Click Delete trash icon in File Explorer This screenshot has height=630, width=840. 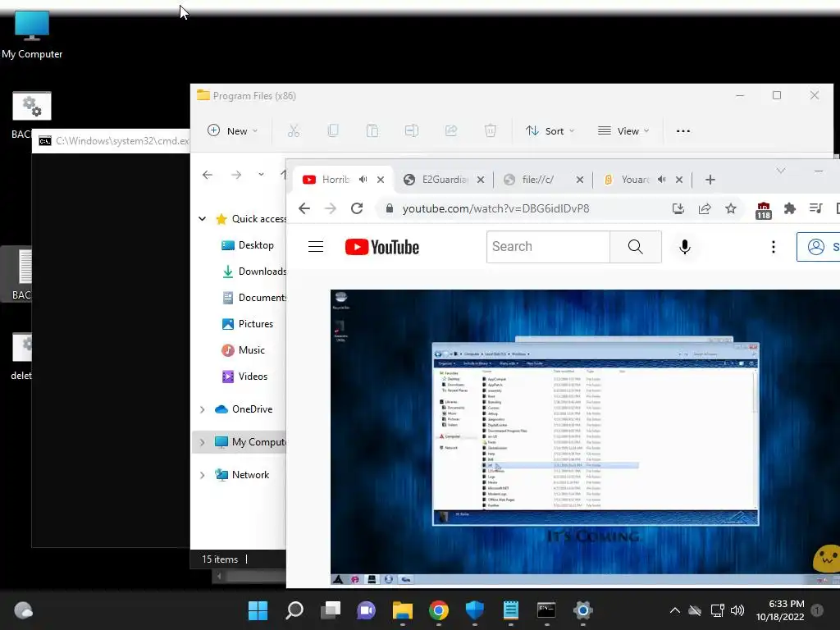[491, 130]
